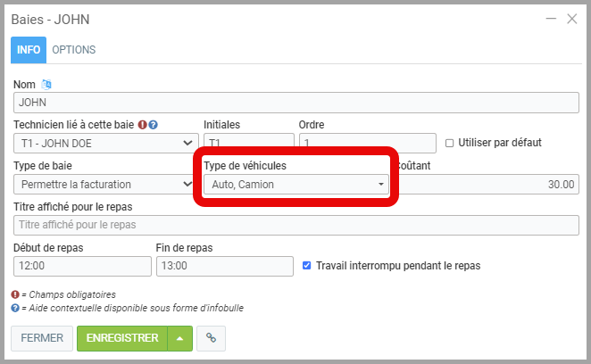Image resolution: width=591 pixels, height=364 pixels.
Task: Open the Type de baie dropdown
Action: pyautogui.click(x=104, y=185)
